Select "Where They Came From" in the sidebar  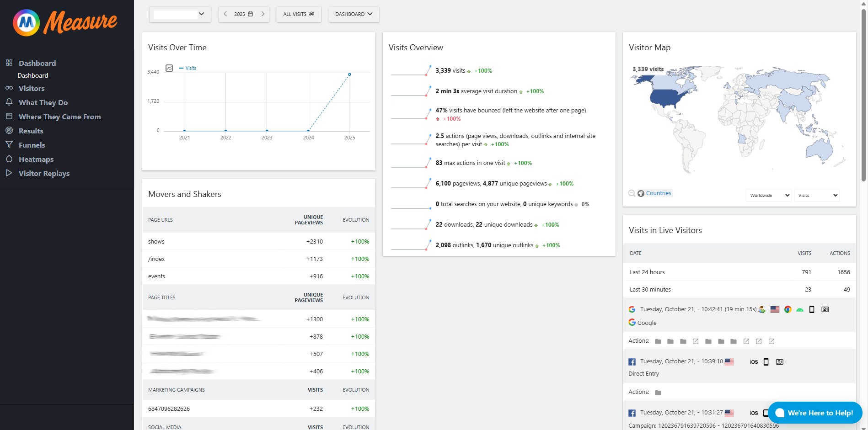(x=59, y=117)
